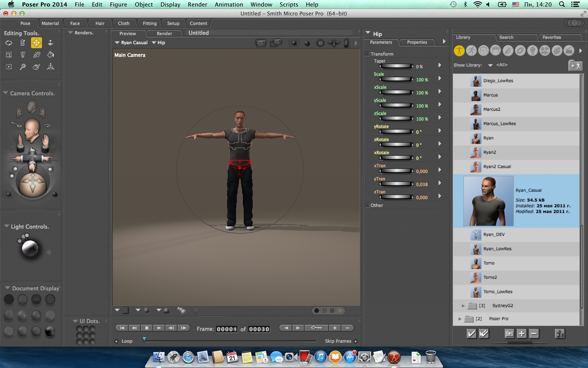Click the timeline scrubber marker

144,339
